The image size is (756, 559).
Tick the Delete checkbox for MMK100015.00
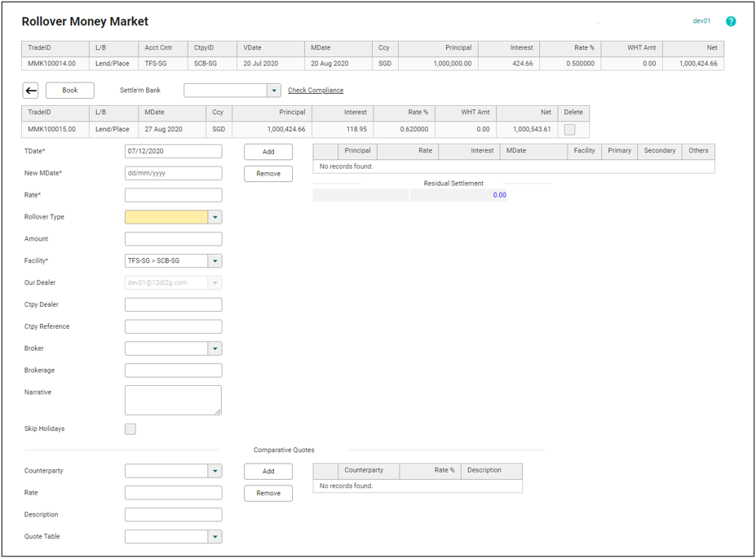pos(569,130)
